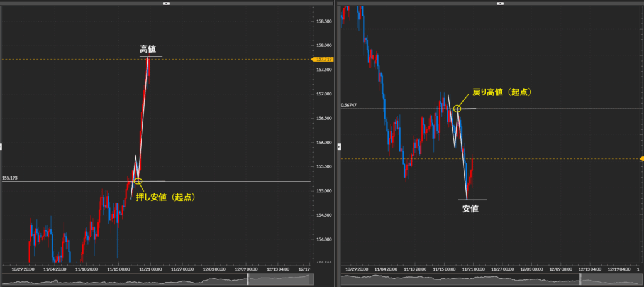The width and height of the screenshot is (644, 287).
Task: Click the 11/21 00:00 left time axis label
Action: tap(151, 268)
